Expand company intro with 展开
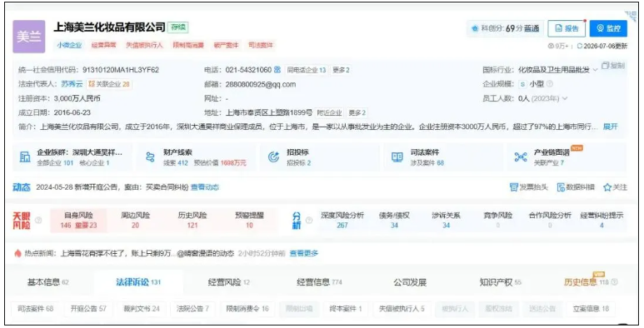 (611, 127)
